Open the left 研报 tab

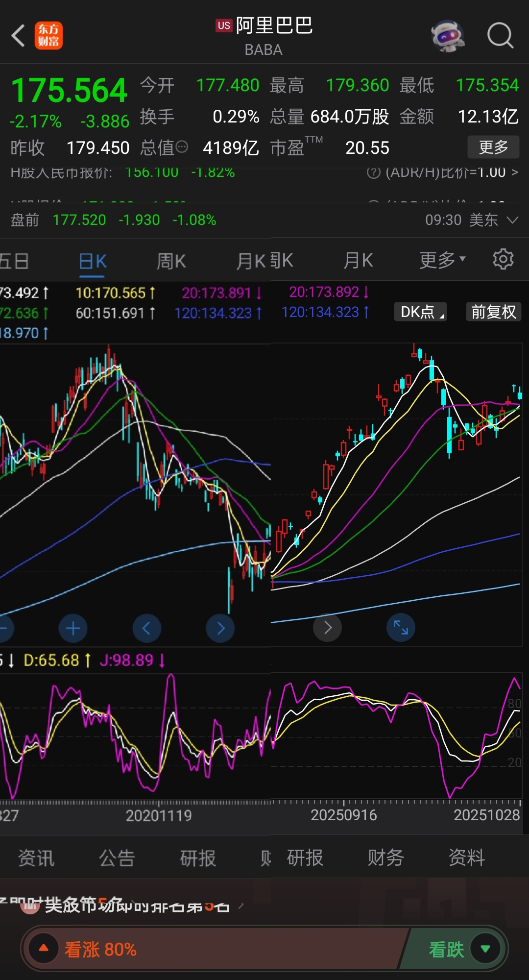coord(198,858)
